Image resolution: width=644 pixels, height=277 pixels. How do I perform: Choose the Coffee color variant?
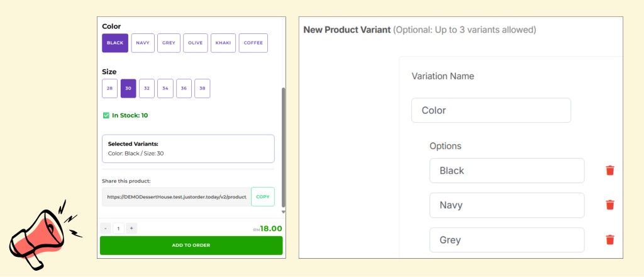pyautogui.click(x=253, y=43)
